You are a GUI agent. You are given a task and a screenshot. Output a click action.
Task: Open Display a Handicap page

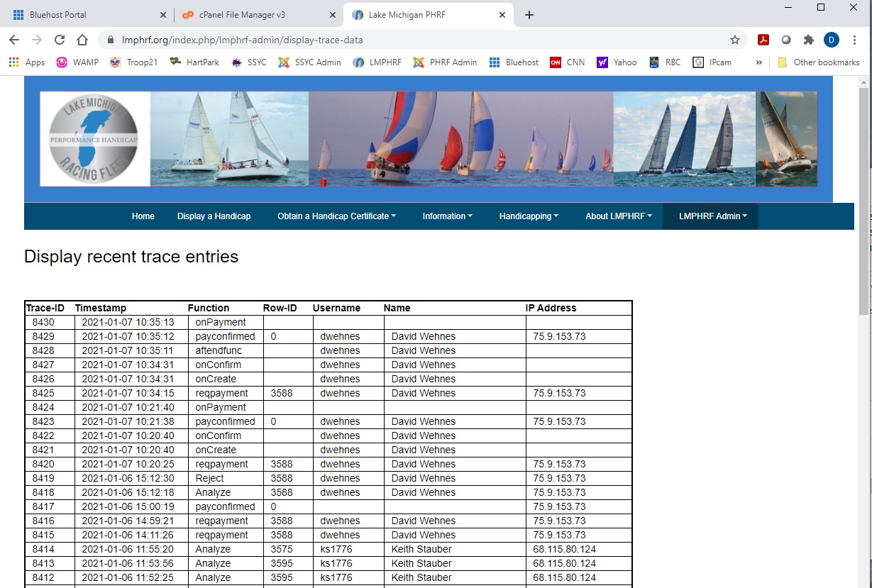214,216
